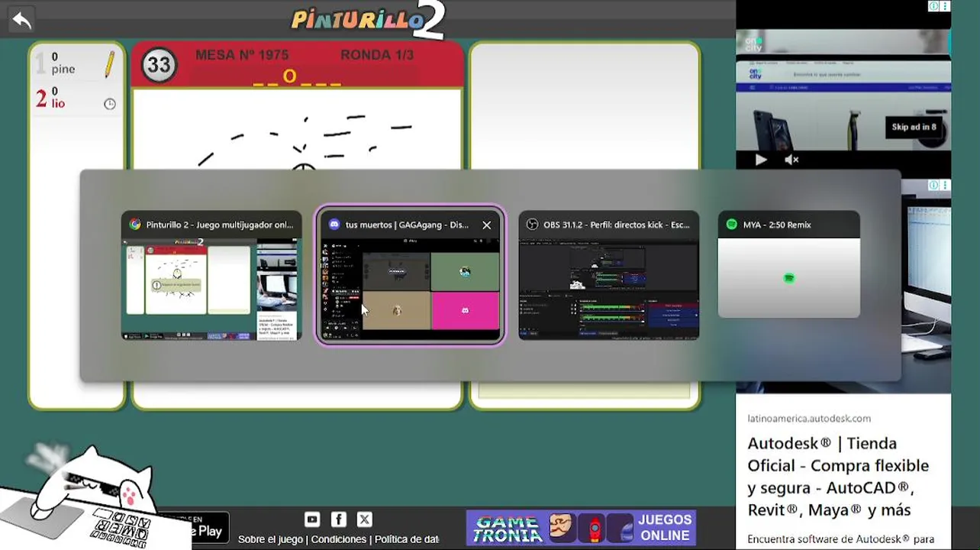980x550 pixels.
Task: Open the YouTube icon in footer
Action: [x=312, y=519]
